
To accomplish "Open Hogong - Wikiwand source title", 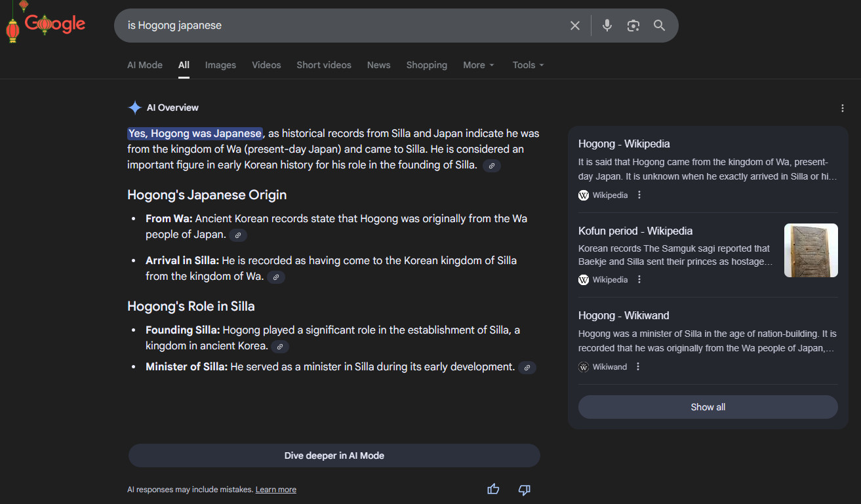I will tap(624, 315).
